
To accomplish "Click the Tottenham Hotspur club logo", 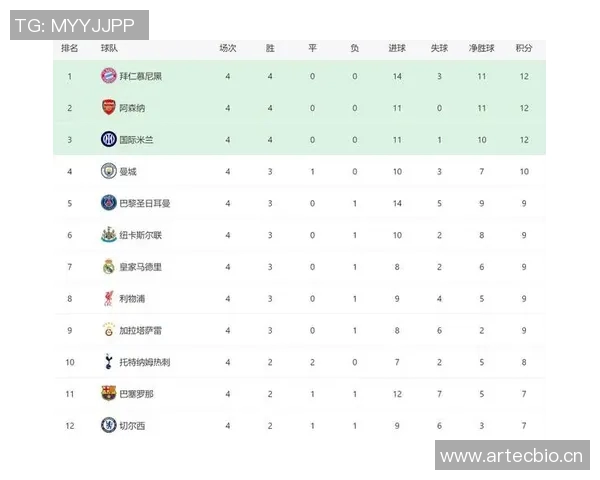I will pos(108,362).
